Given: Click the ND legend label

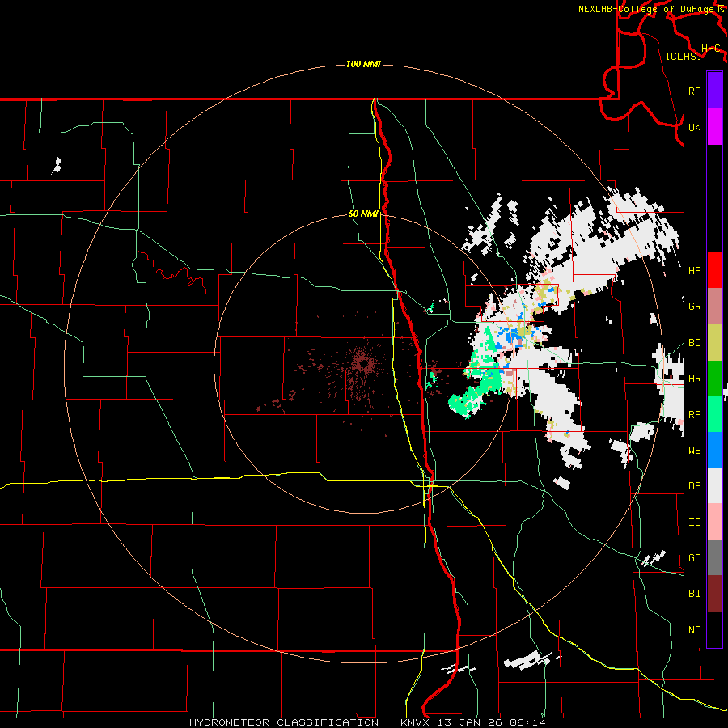Looking at the screenshot, I should coord(694,630).
